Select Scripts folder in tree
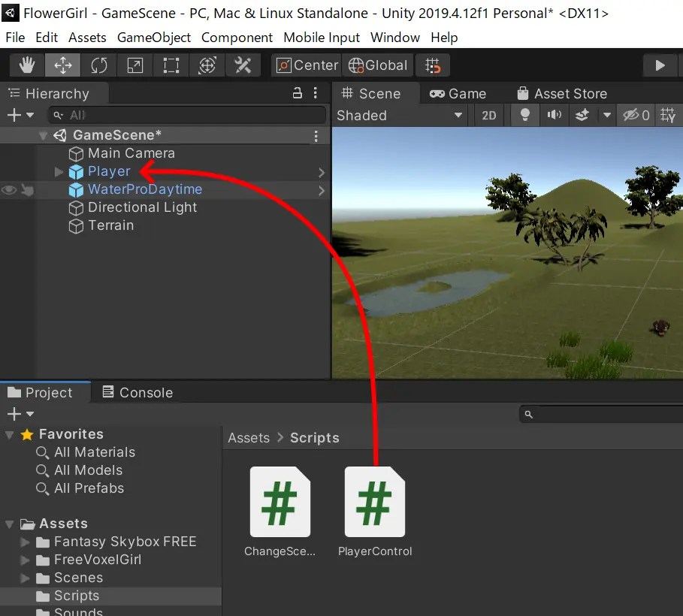This screenshot has width=683, height=616. pos(110,596)
